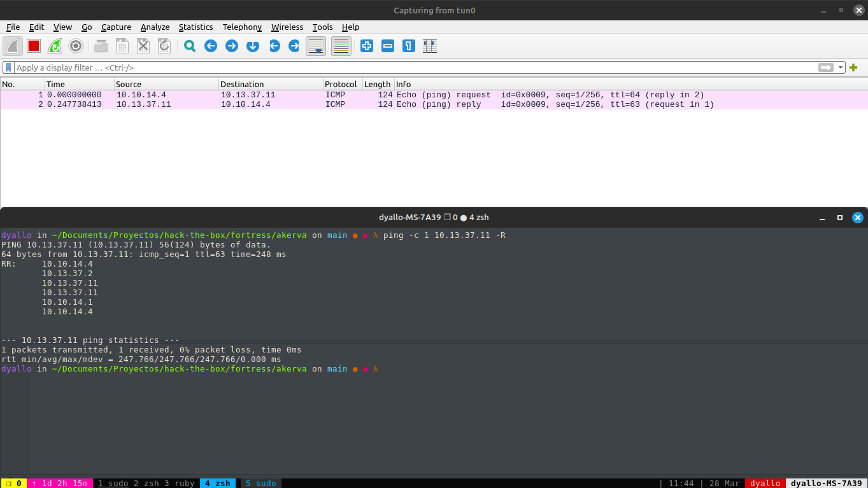Apply the display filter with the arrow button
The image size is (868, 488).
826,67
